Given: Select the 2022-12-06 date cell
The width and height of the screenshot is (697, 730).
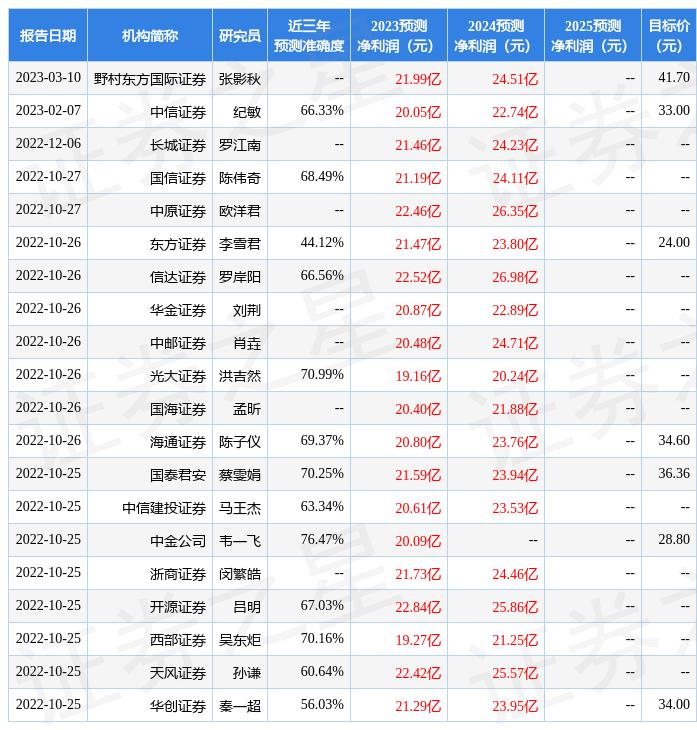Looking at the screenshot, I should [48, 144].
